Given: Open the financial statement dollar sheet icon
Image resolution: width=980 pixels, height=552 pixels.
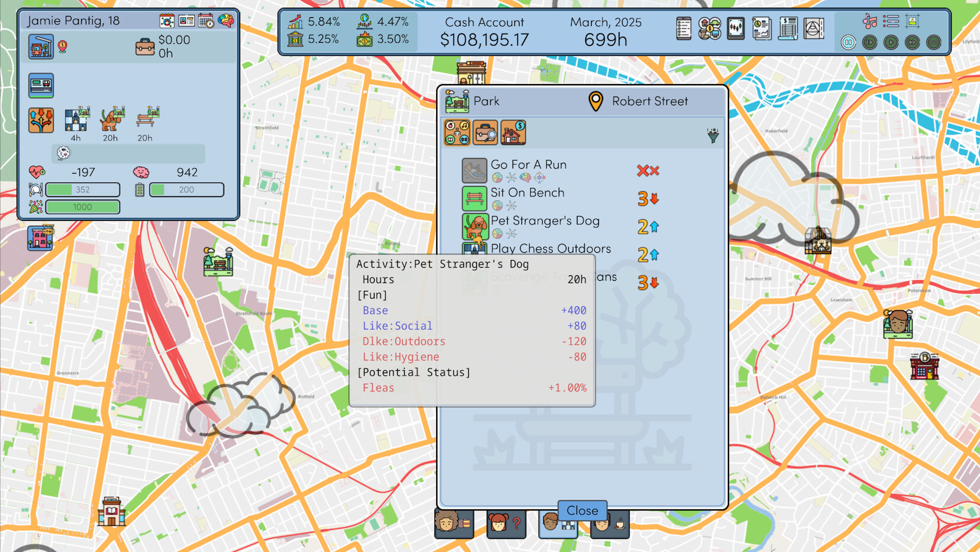Looking at the screenshot, I should coord(788,28).
